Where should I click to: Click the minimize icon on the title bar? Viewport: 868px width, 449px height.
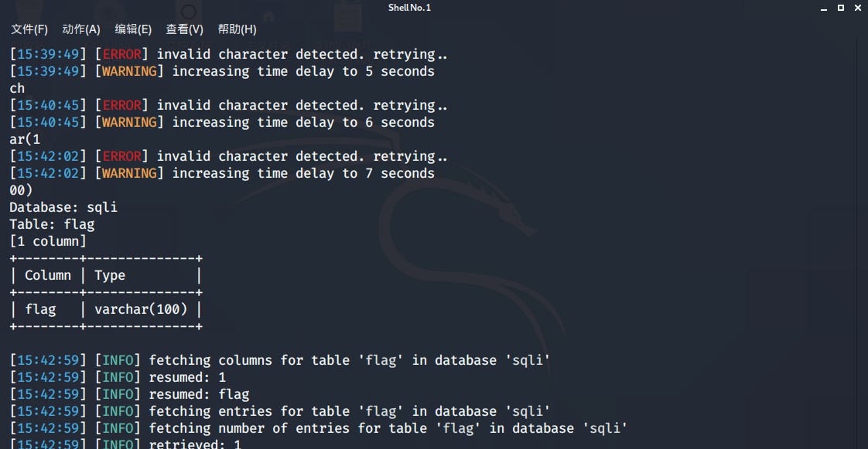coord(824,8)
